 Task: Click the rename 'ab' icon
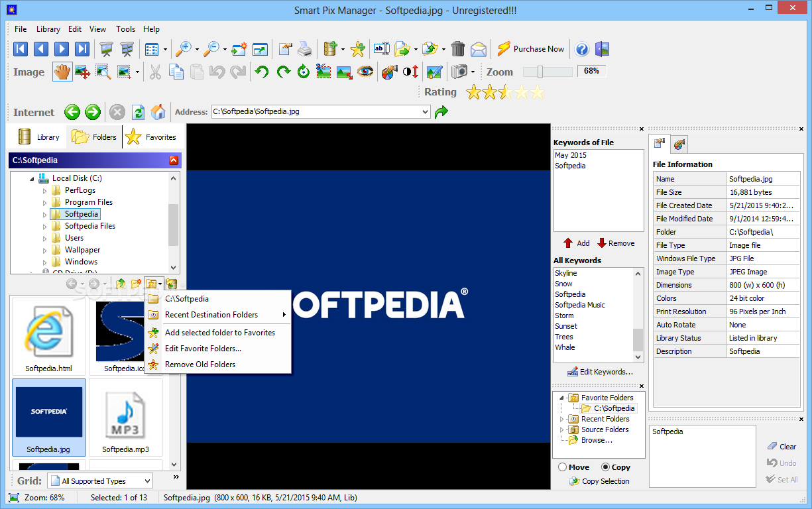pos(382,48)
